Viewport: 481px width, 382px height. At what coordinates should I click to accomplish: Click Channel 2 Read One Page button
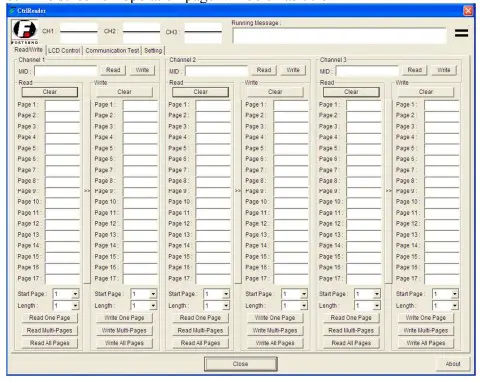click(x=200, y=318)
